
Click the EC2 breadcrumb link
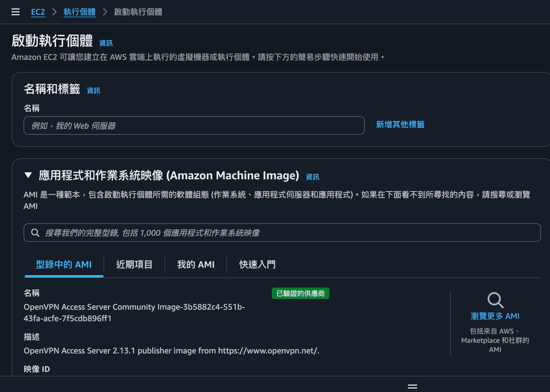point(38,12)
